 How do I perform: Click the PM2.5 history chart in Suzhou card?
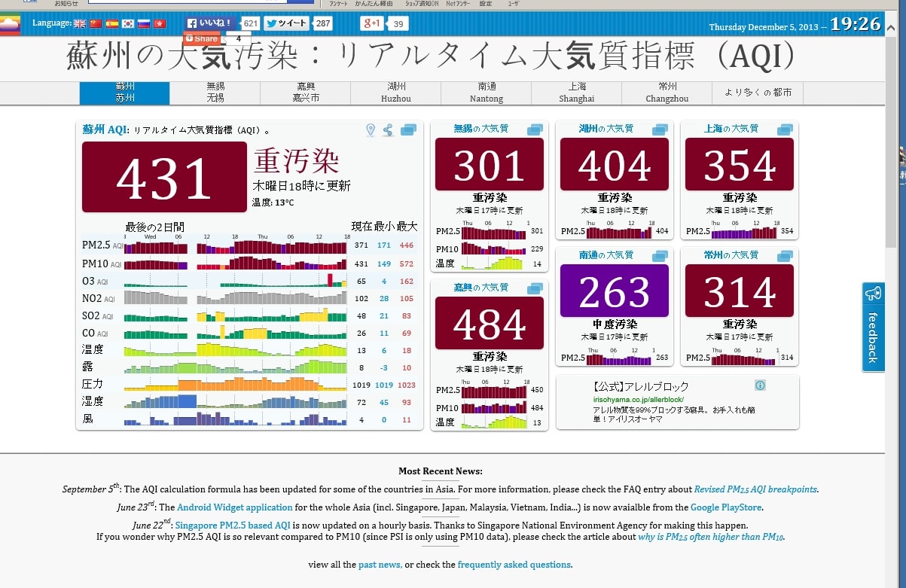236,247
